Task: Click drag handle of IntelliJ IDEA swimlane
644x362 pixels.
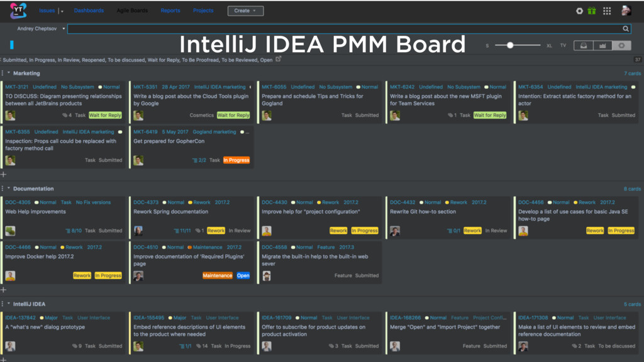Action: tap(3, 304)
